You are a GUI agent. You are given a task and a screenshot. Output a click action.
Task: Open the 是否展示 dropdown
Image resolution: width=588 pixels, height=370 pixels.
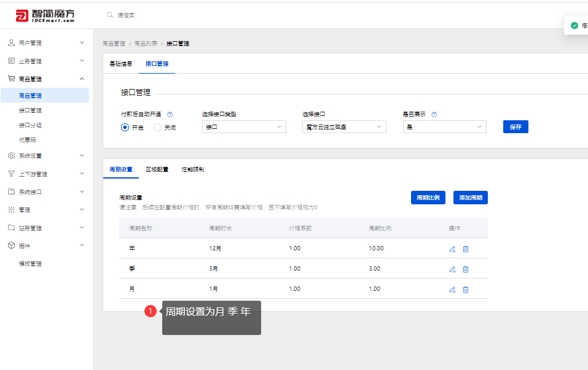pos(444,126)
